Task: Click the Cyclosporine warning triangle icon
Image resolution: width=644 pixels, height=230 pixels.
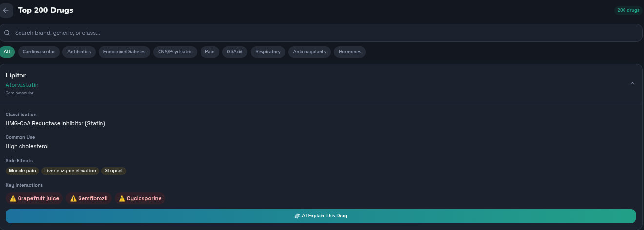Action: [122, 199]
